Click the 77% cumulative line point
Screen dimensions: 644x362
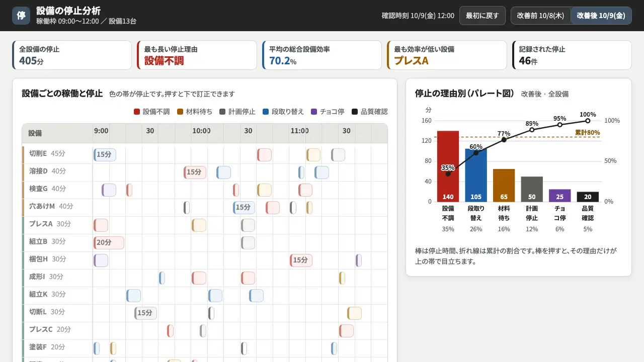(x=504, y=139)
